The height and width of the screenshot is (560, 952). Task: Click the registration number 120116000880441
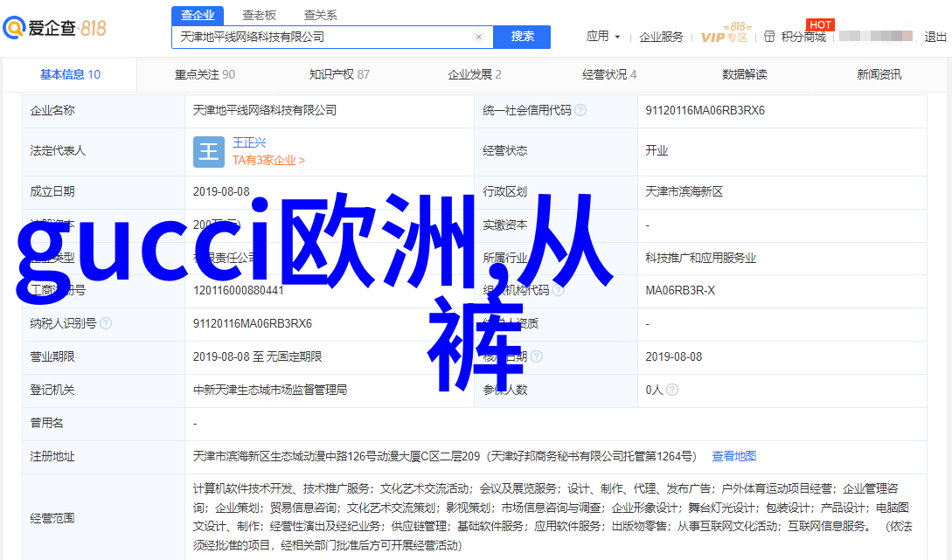click(239, 290)
